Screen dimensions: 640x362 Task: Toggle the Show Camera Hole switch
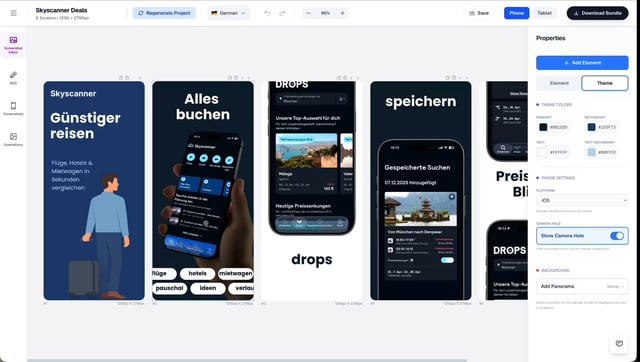click(x=616, y=236)
